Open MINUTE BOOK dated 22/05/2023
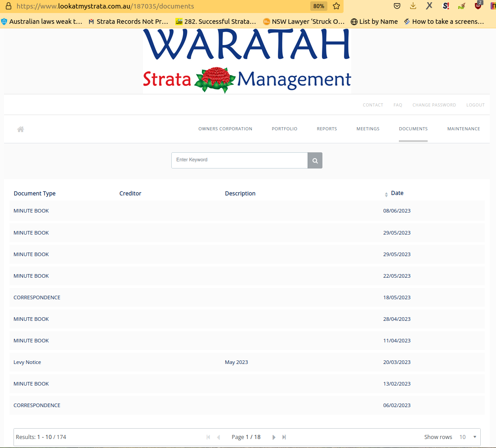This screenshot has width=496, height=448. [247, 276]
